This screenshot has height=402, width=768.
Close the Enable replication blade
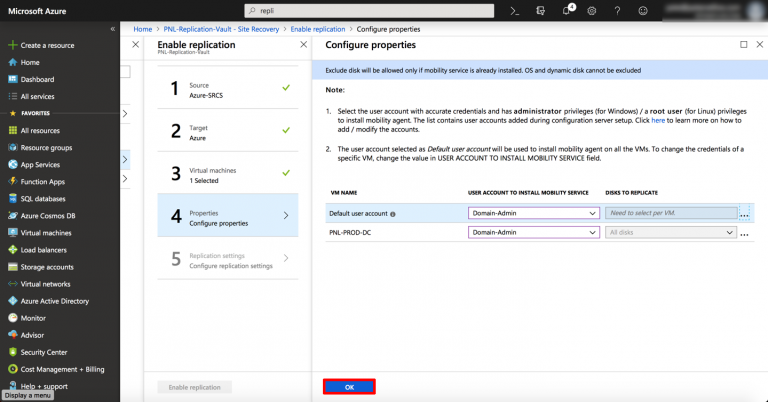click(x=304, y=45)
